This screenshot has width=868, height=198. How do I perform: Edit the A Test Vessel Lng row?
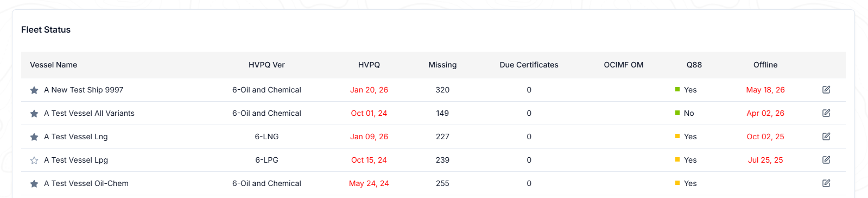[826, 137]
